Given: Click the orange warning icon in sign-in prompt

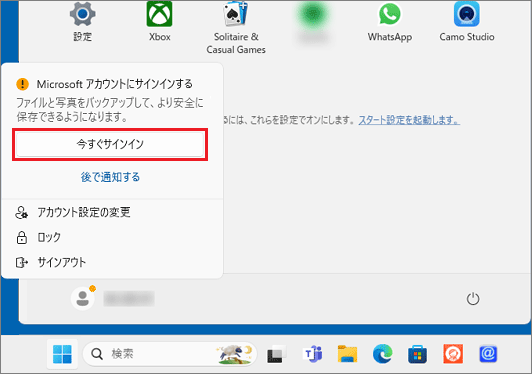Looking at the screenshot, I should 22,84.
